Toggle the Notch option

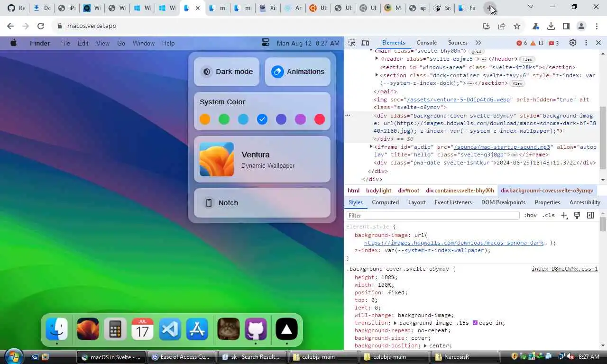click(x=262, y=203)
